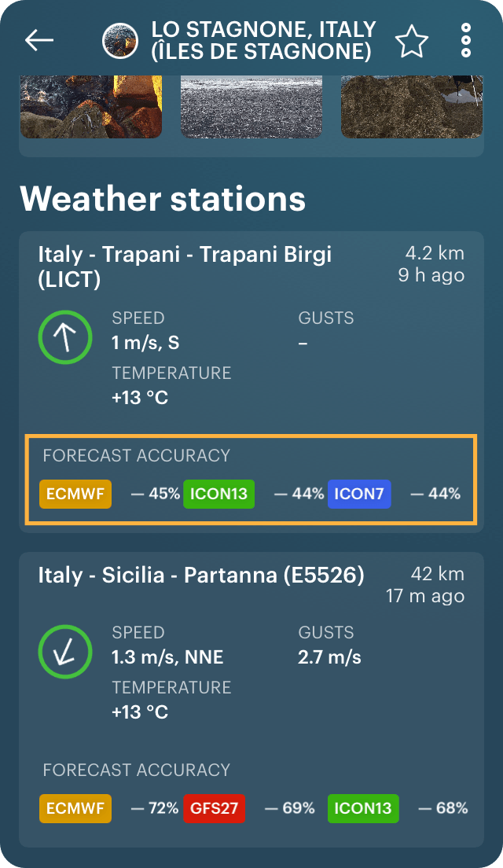The image size is (503, 868).
Task: Favorite Lo Stagnone using the star icon
Action: (x=410, y=39)
